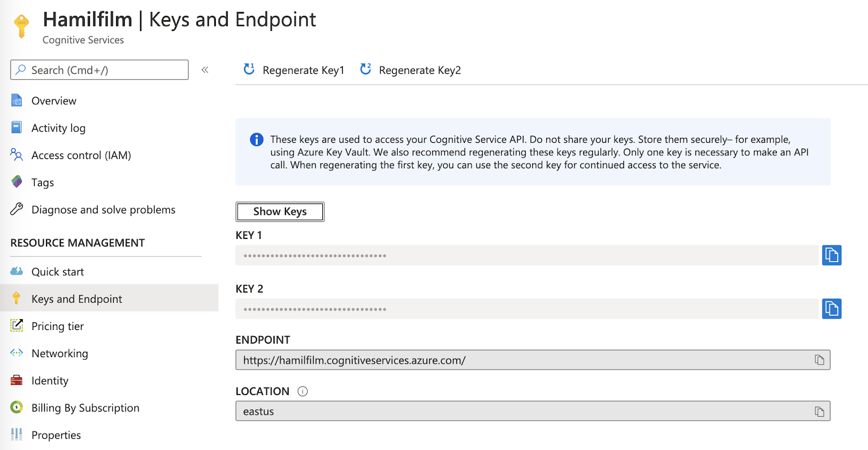The height and width of the screenshot is (450, 868).
Task: Click the ENDPOINT URL field
Action: tap(533, 360)
